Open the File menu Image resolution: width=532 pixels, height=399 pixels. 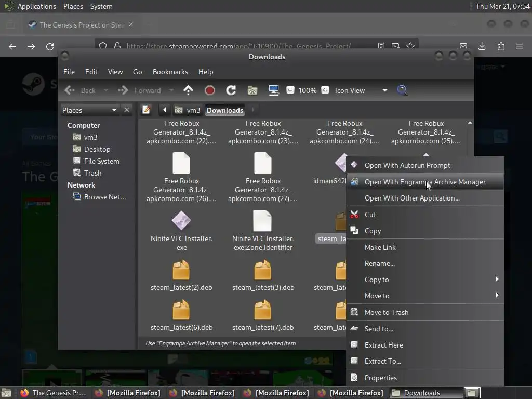click(69, 72)
